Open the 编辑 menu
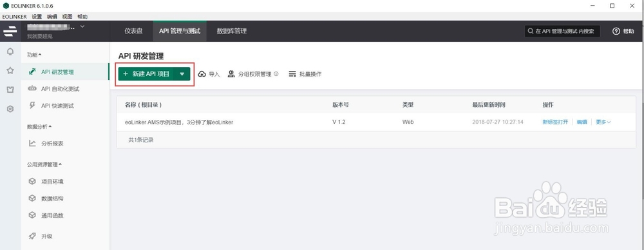 click(x=52, y=17)
